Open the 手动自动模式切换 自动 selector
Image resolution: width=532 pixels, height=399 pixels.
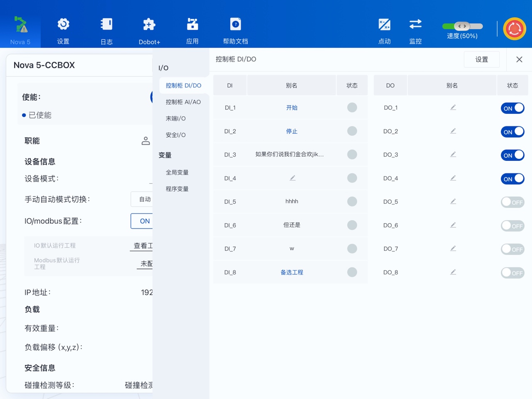pos(142,199)
